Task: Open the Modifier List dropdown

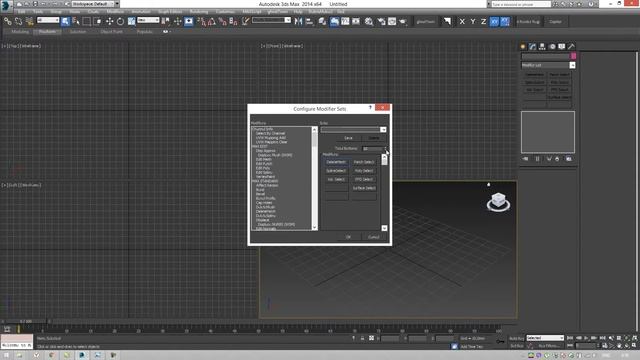Action: 572,65
